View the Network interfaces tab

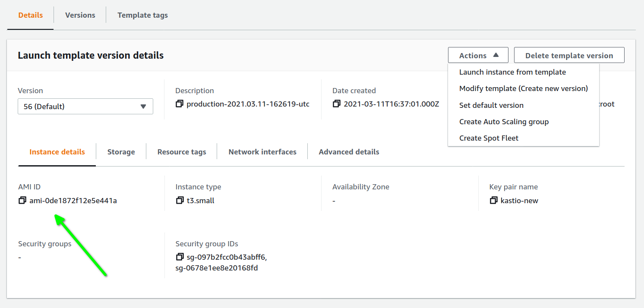tap(262, 152)
